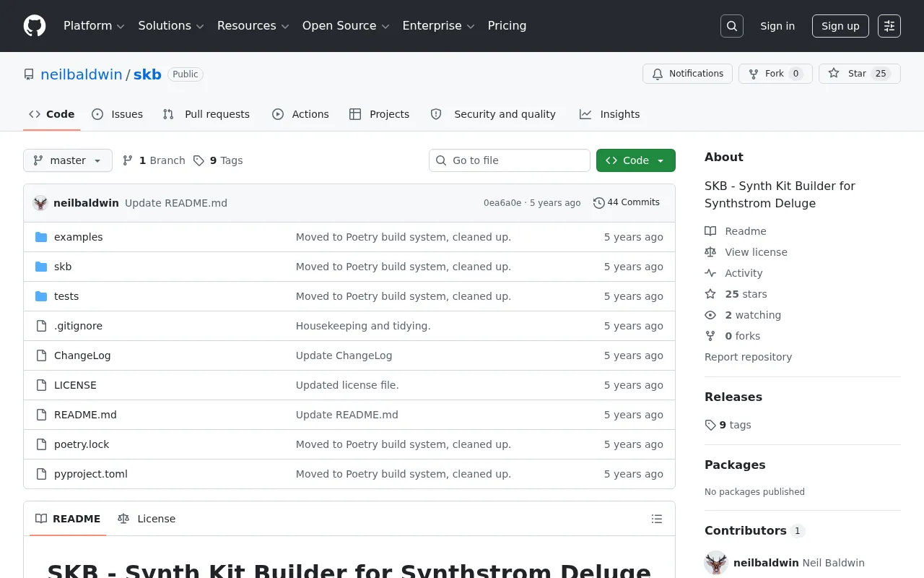Click neilbaldwin contributor avatar
This screenshot has height=578, width=924.
(x=716, y=563)
